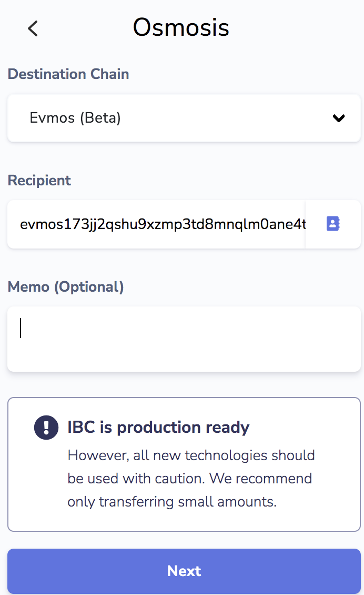Go back using the left chevron arrow
Screen dimensions: 364x595
pos(33,28)
